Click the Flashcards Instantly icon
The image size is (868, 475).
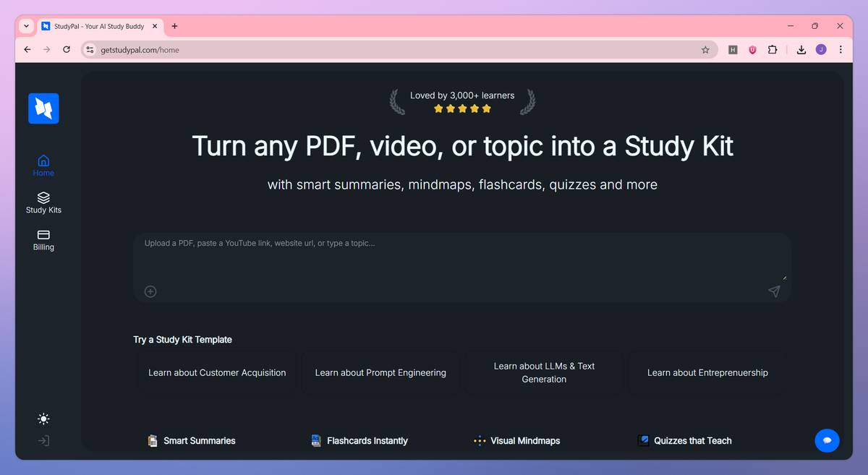click(x=316, y=441)
